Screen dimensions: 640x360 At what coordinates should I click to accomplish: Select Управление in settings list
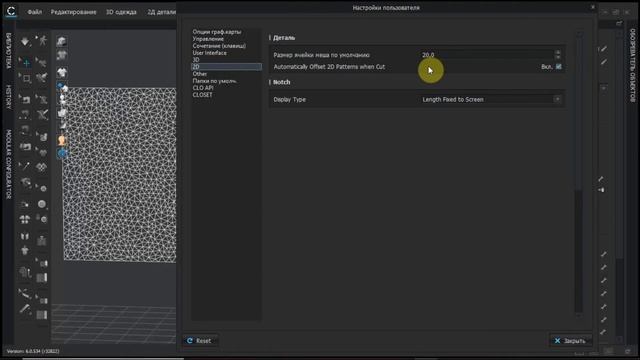pyautogui.click(x=208, y=39)
